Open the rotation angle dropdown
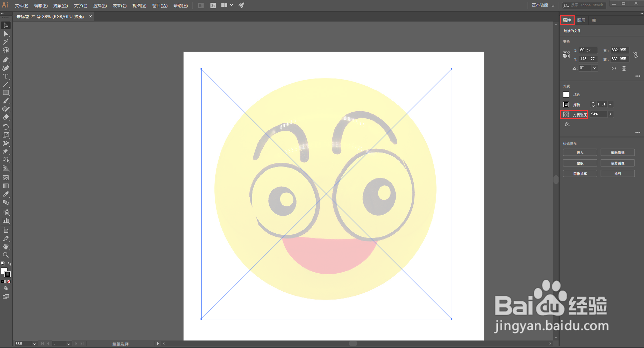The width and height of the screenshot is (644, 348). [594, 68]
